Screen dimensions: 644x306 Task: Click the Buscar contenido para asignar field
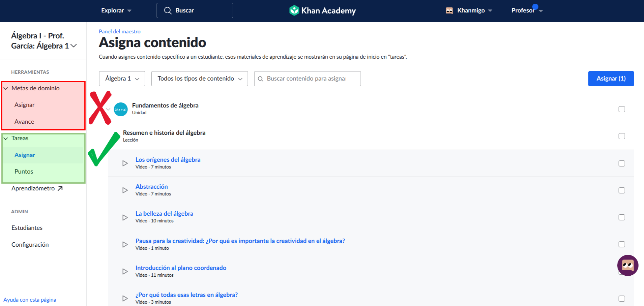click(x=308, y=79)
